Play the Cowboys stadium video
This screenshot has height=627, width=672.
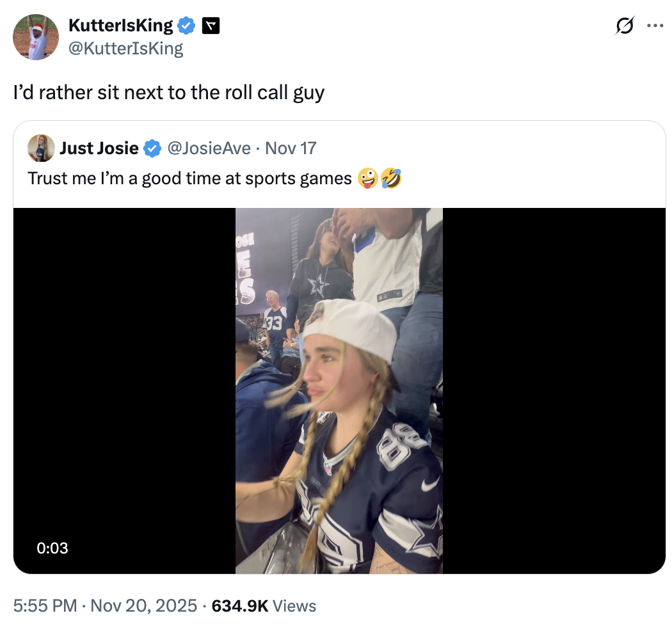click(339, 390)
